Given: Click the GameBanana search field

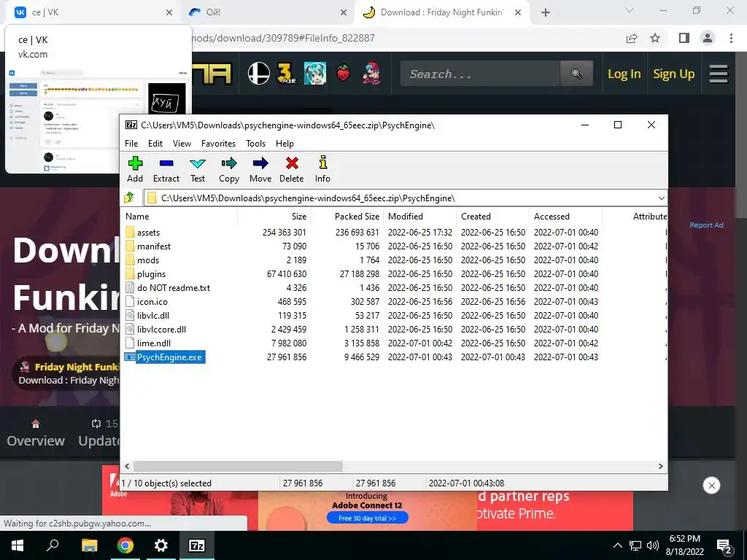Looking at the screenshot, I should click(x=480, y=74).
